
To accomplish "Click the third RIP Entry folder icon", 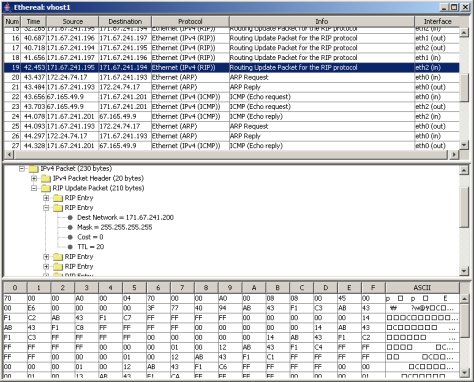I will pos(58,257).
